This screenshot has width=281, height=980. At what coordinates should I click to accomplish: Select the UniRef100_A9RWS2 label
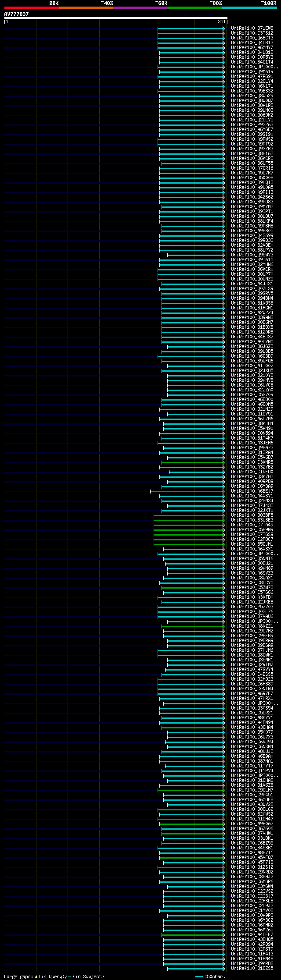pos(252,139)
